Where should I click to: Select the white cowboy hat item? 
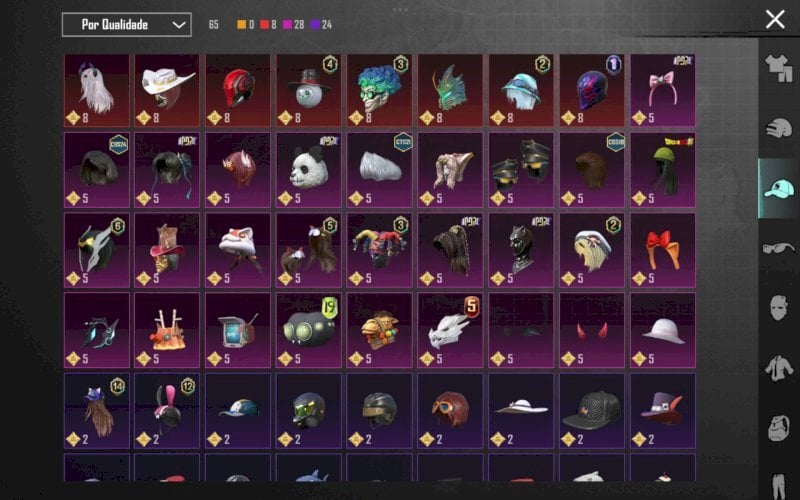point(167,90)
